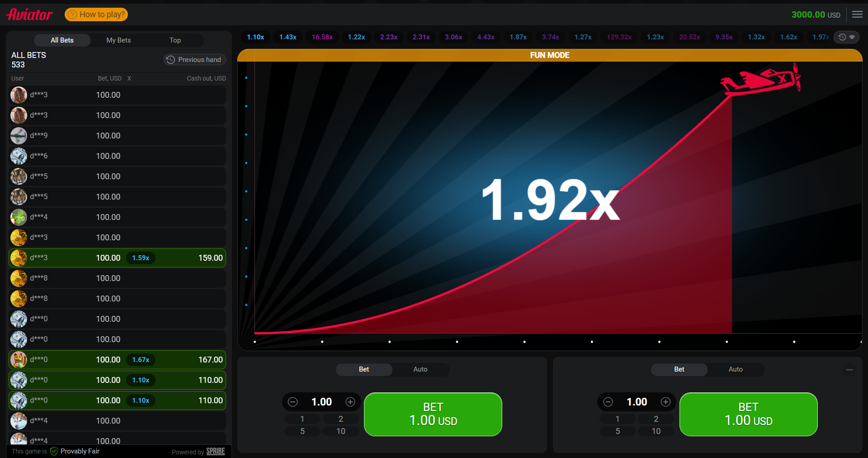
Task: Click the Provably Fair shield icon
Action: (54, 451)
